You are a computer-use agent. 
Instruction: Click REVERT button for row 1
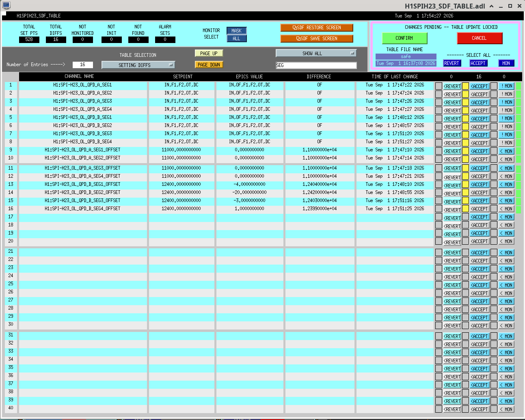point(452,86)
